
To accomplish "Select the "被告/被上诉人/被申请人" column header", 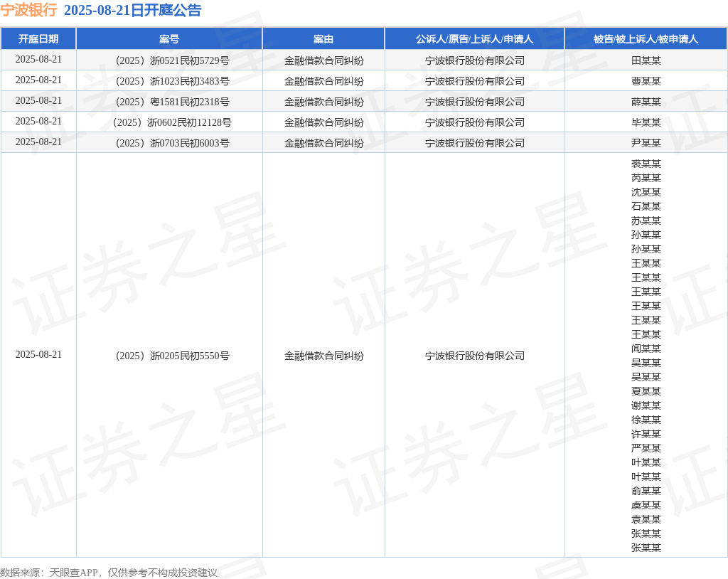I will [x=646, y=39].
